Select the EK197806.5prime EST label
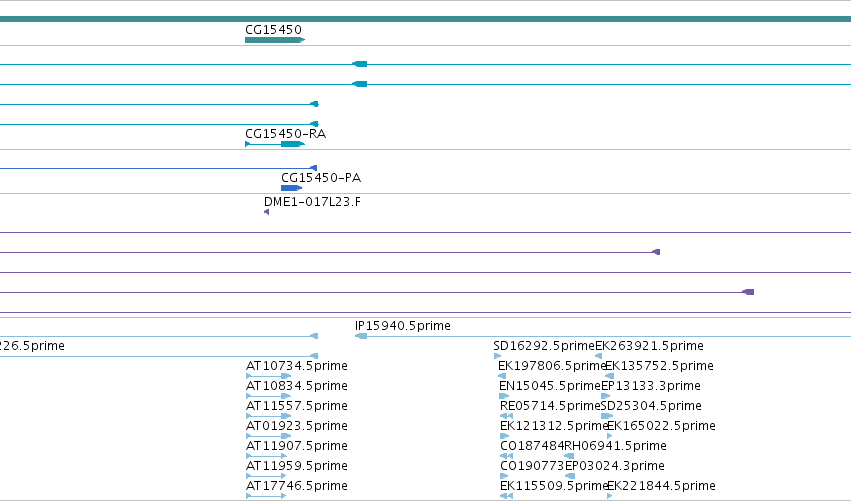 [552, 366]
